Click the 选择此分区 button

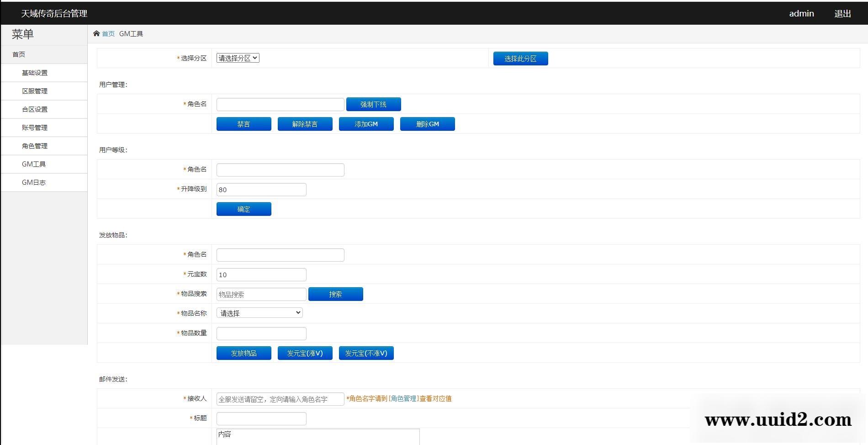[x=520, y=58]
